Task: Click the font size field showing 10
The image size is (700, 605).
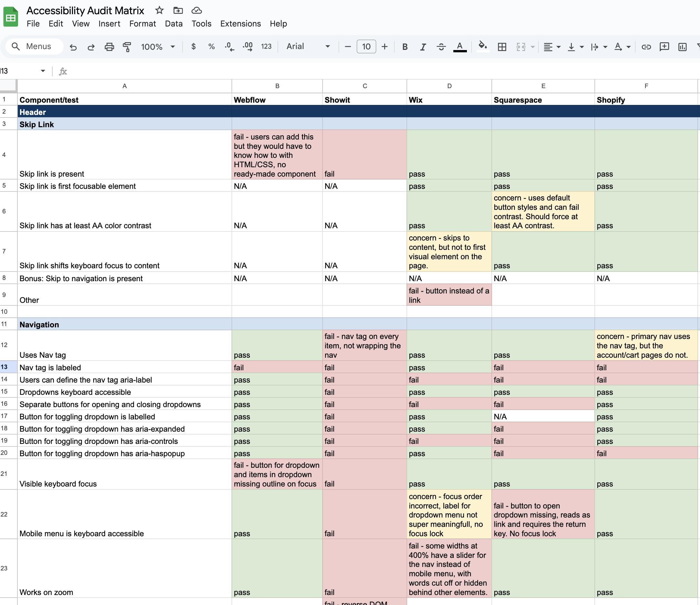Action: pos(366,46)
